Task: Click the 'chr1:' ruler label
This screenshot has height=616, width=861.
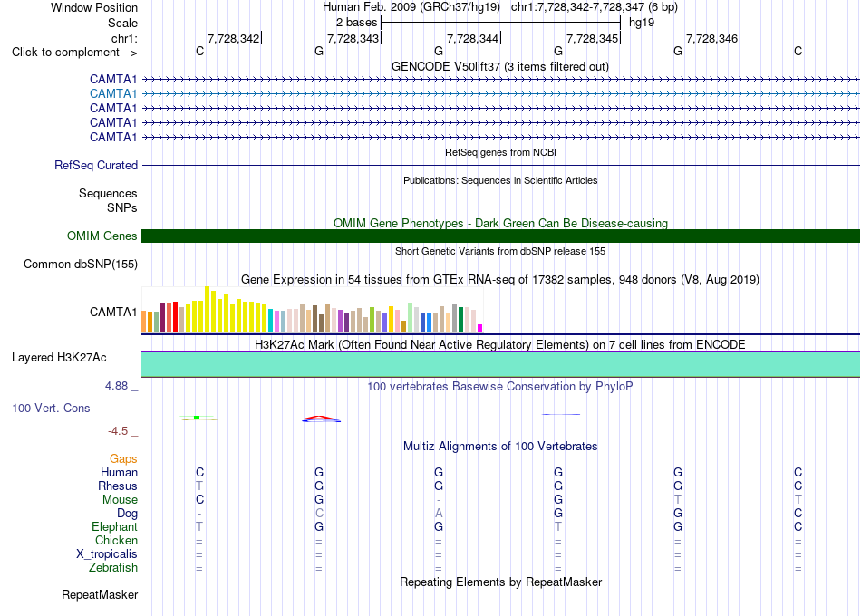Action: click(x=124, y=38)
